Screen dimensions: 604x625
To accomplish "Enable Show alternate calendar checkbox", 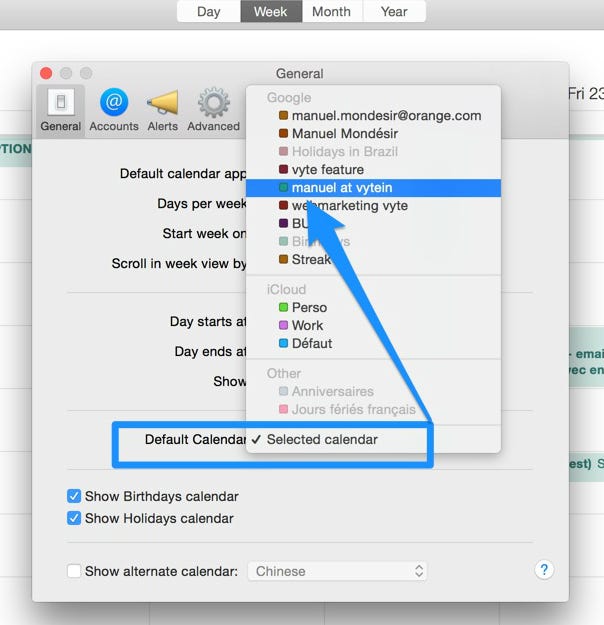I will (x=74, y=571).
